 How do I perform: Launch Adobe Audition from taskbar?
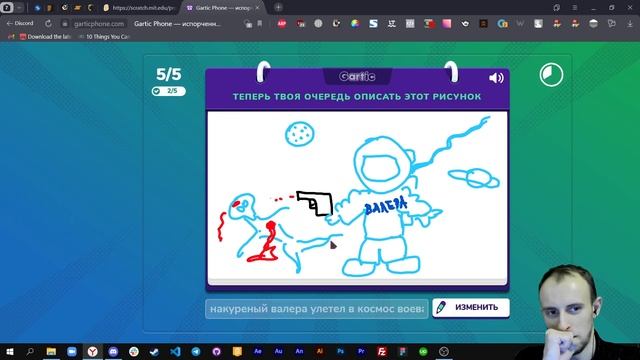tap(278, 351)
